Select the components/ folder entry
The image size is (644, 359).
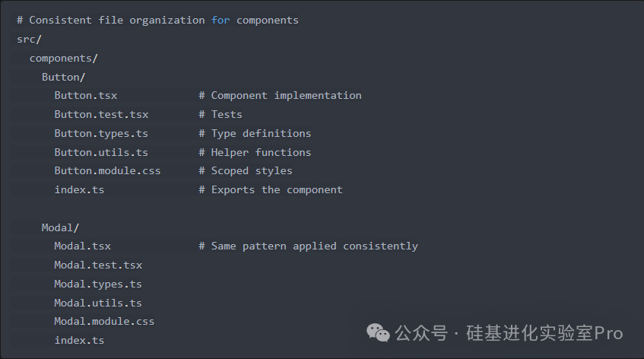(63, 58)
